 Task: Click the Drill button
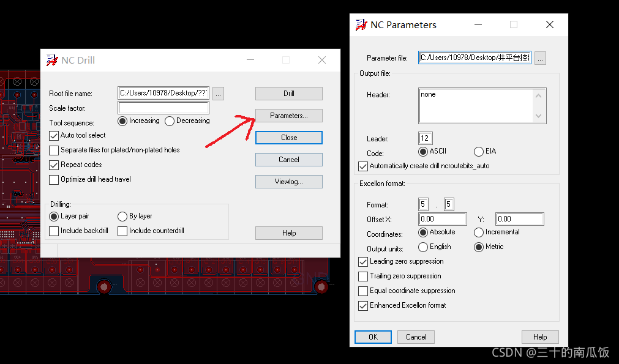point(289,94)
